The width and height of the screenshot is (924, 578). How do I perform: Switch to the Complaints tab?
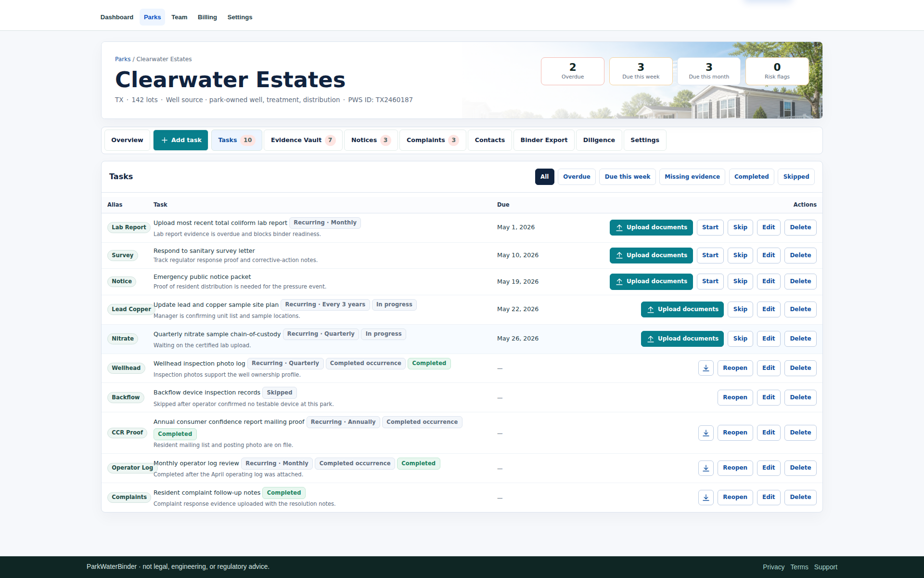(x=433, y=140)
